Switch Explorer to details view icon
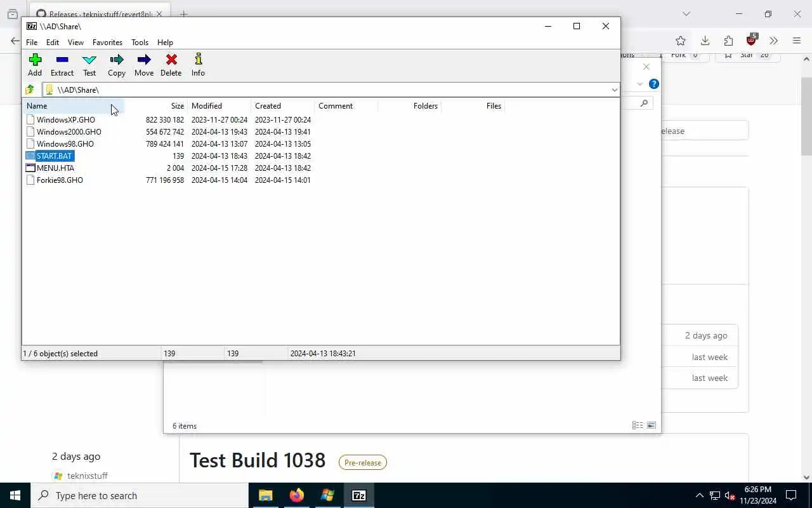812x508 pixels. [x=638, y=425]
